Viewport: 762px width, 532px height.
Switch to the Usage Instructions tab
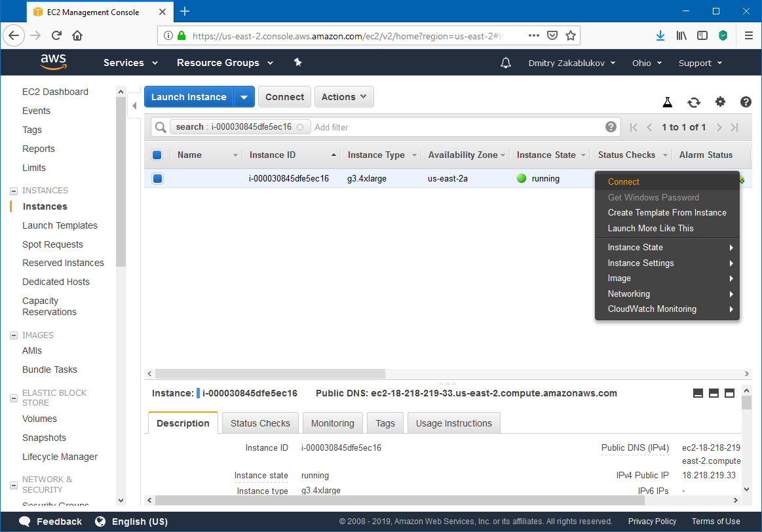(x=454, y=423)
